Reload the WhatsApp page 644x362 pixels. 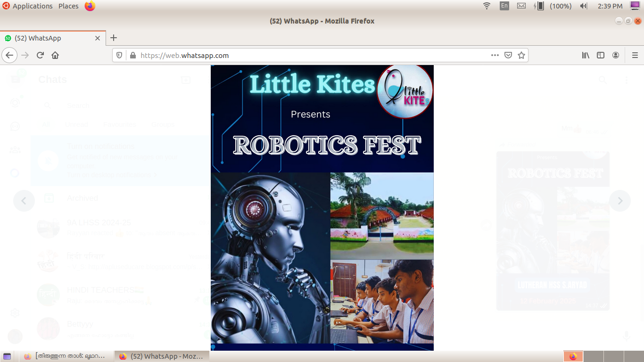point(40,55)
